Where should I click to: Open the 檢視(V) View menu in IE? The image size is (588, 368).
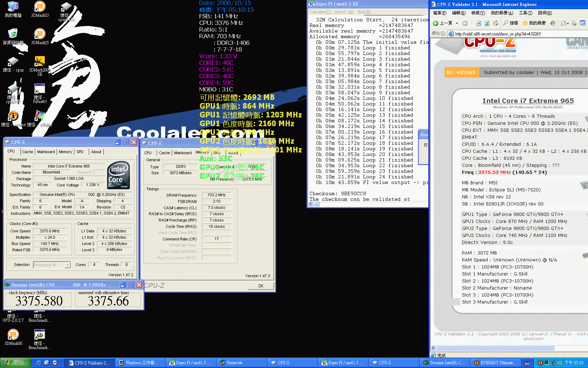click(x=478, y=13)
